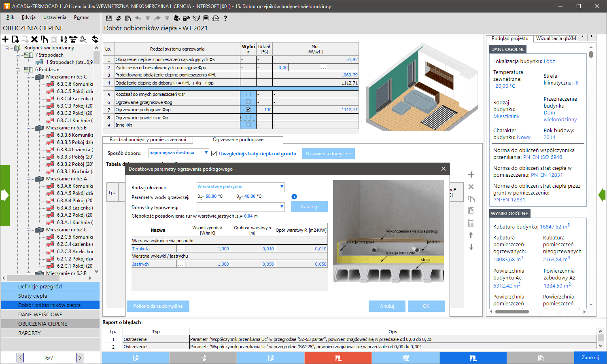Switch to Wizualizacja gbXML tab
Screen dimensions: 607x364
pyautogui.click(x=557, y=38)
